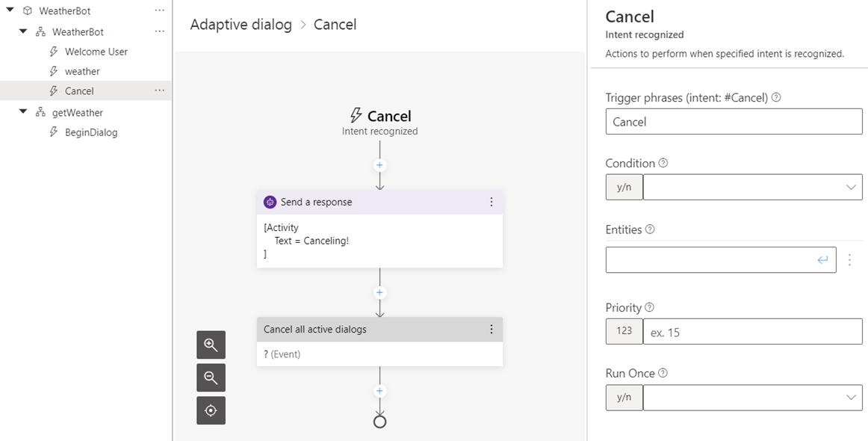
Task: Click the zoom out magnifier button
Action: click(x=211, y=378)
